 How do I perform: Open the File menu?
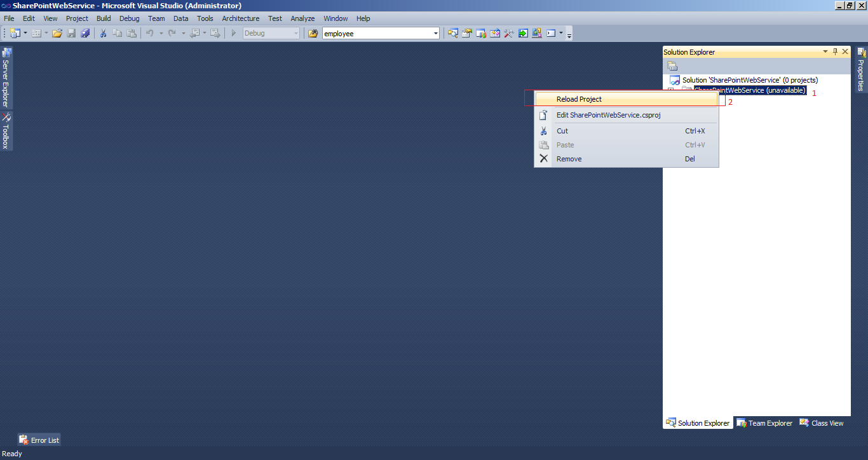pyautogui.click(x=9, y=18)
